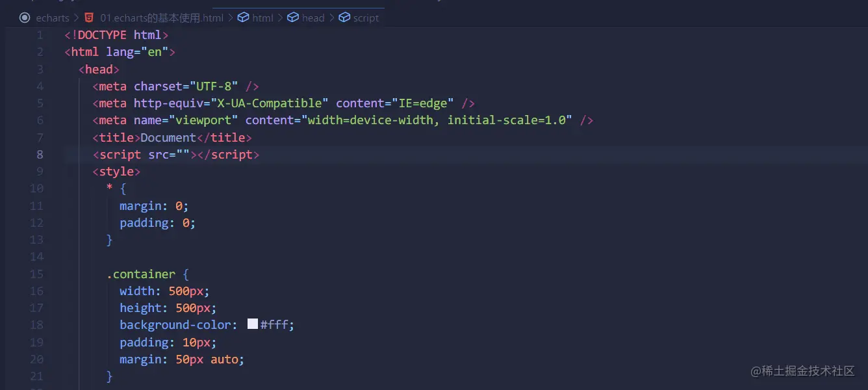
Task: Click the cube icon beside html breadcrumb
Action: (243, 18)
